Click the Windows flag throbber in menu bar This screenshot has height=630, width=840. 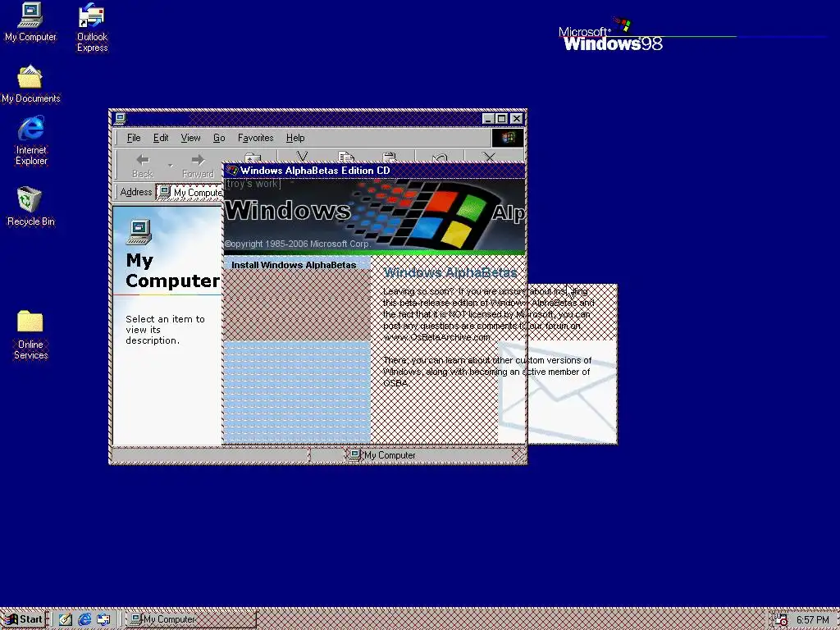(x=507, y=138)
